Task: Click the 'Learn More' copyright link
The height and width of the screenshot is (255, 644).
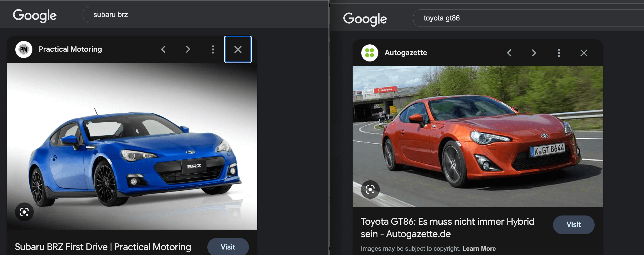Action: click(x=479, y=249)
